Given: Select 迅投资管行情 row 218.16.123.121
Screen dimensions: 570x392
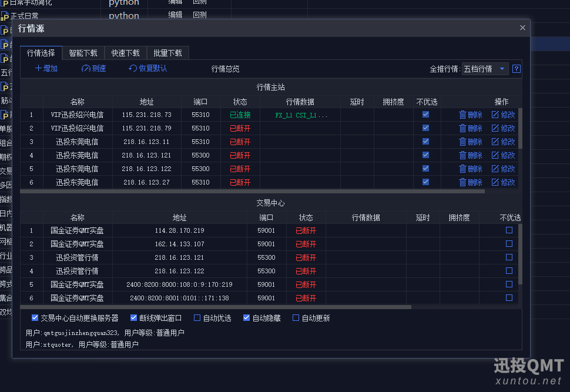Looking at the screenshot, I should point(269,257).
